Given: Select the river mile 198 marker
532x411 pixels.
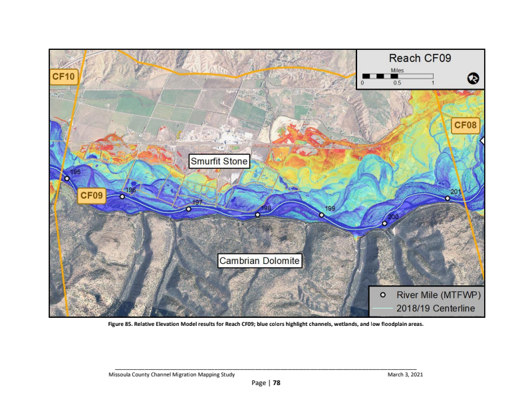Looking at the screenshot, I should [x=258, y=215].
